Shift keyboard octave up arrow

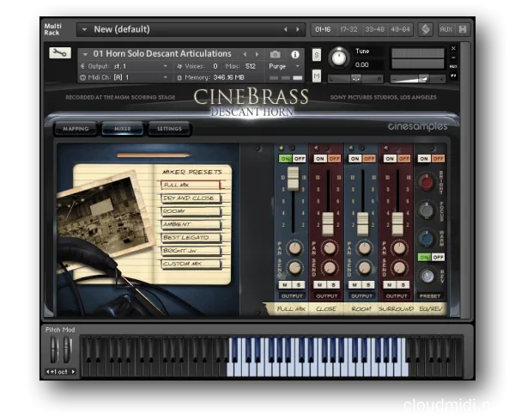tap(73, 372)
